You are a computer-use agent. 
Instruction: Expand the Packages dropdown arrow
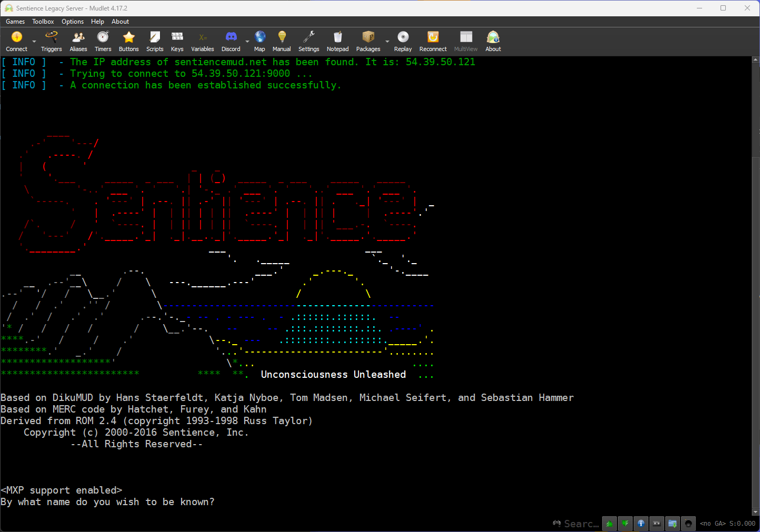[387, 42]
